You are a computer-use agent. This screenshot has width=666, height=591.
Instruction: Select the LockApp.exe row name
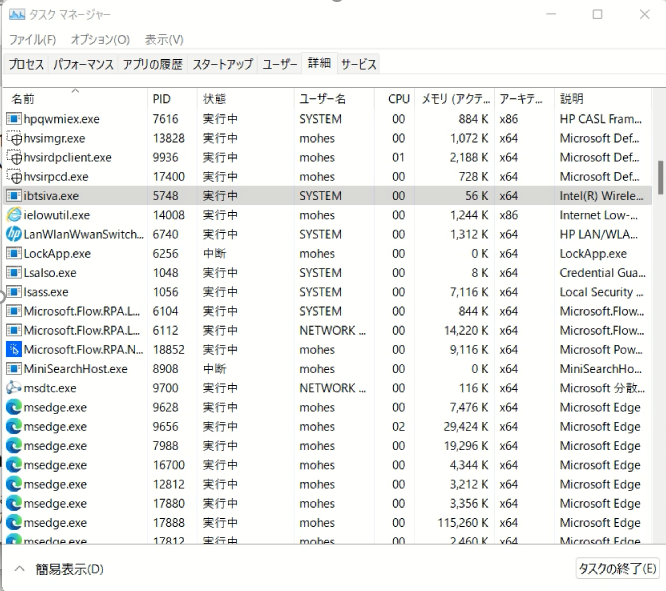pos(57,254)
